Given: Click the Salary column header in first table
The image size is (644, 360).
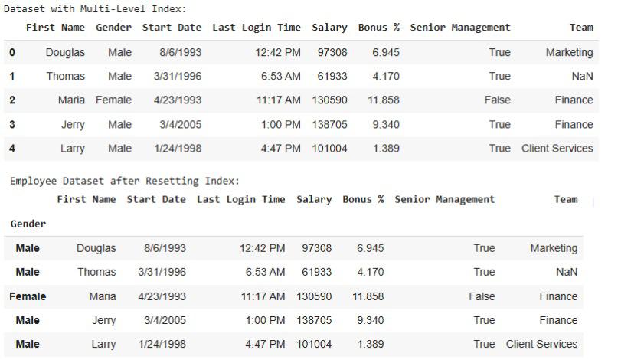Looking at the screenshot, I should coord(329,28).
